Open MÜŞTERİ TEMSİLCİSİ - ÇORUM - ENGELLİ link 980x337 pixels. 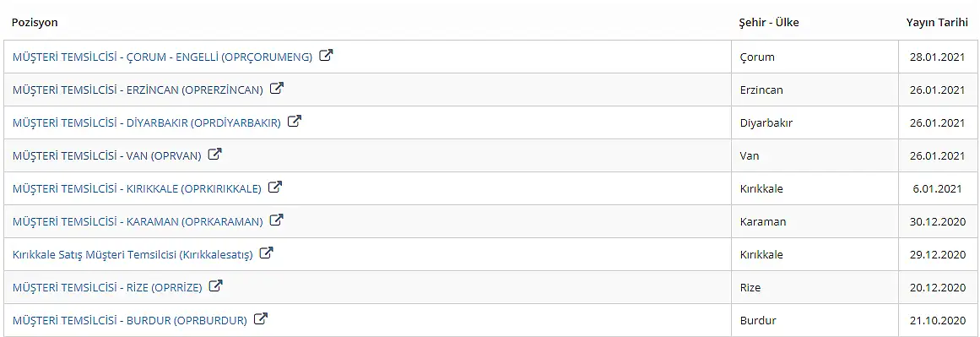coord(162,57)
